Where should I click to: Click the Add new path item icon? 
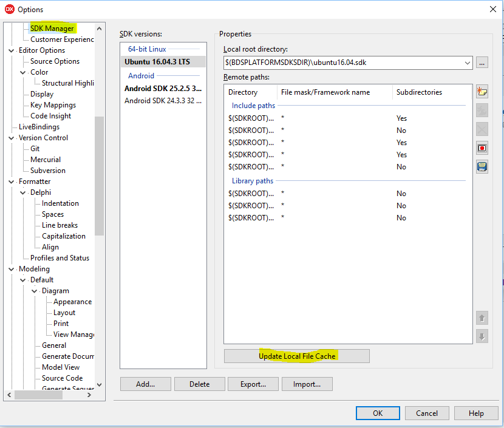[x=482, y=92]
